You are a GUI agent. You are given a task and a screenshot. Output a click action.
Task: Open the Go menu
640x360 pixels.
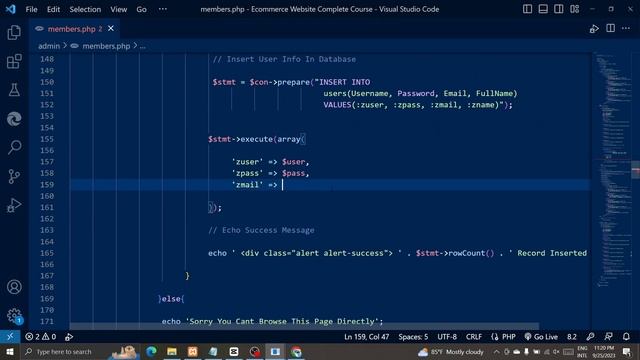click(x=141, y=9)
